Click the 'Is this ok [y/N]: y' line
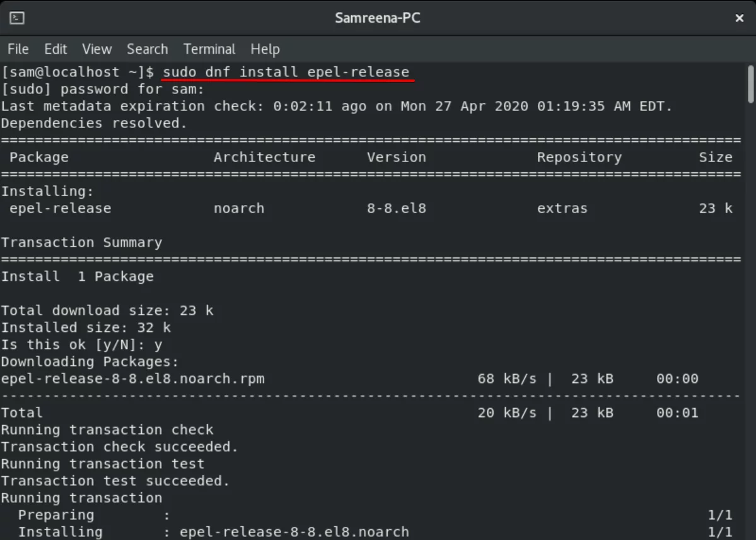This screenshot has height=540, width=756. (81, 344)
